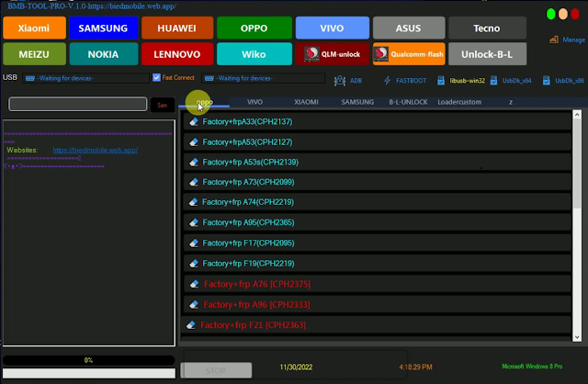Switch to the VIVO tab
Viewport: 588px width, 384px height.
255,102
